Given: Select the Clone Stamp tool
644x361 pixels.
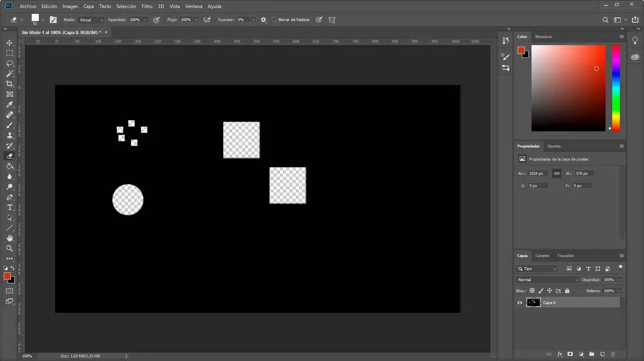Looking at the screenshot, I should 9,135.
